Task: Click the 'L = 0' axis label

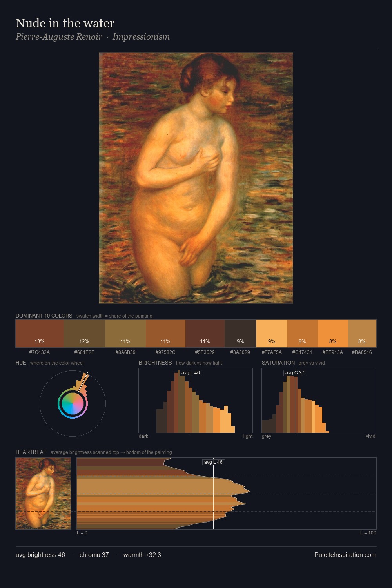Action: pos(82,533)
